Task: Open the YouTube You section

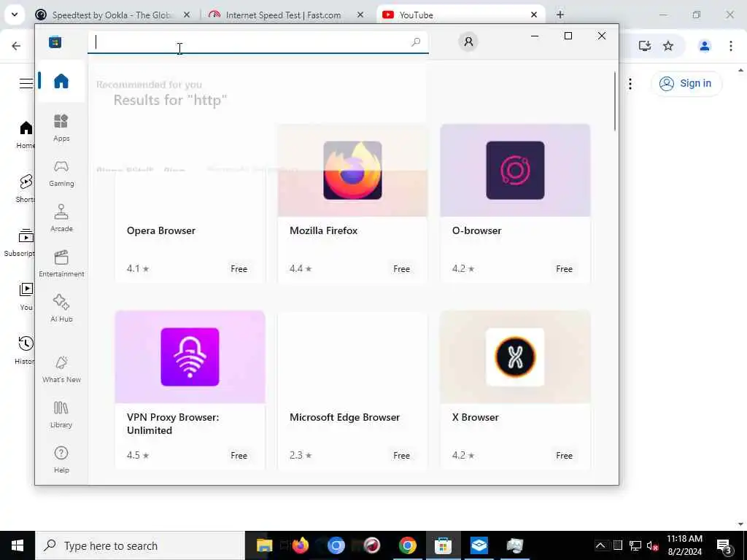Action: point(26,297)
